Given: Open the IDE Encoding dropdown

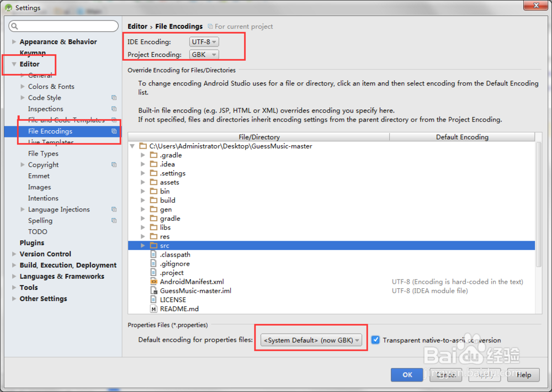Looking at the screenshot, I should tap(204, 41).
